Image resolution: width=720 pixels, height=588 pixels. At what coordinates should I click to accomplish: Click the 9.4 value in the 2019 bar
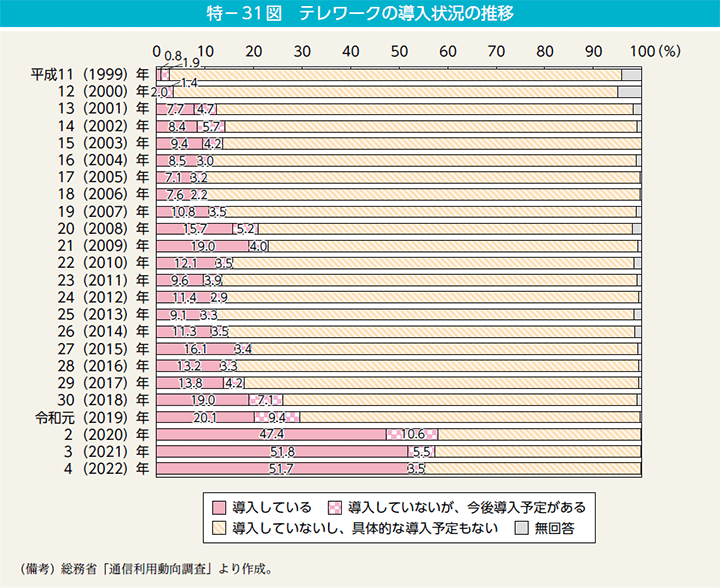tap(277, 417)
